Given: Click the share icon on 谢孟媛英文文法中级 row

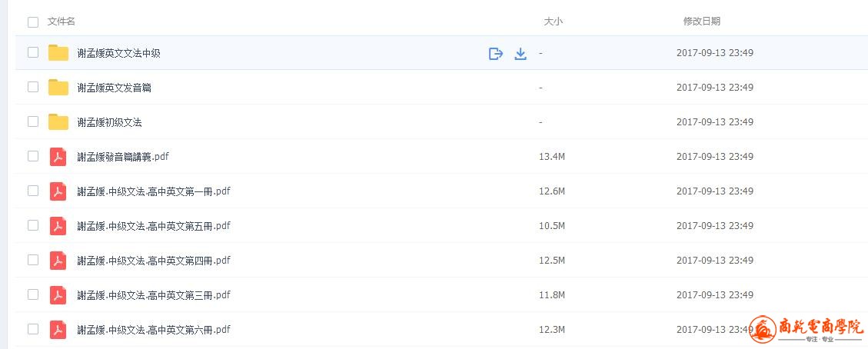Looking at the screenshot, I should (x=496, y=54).
